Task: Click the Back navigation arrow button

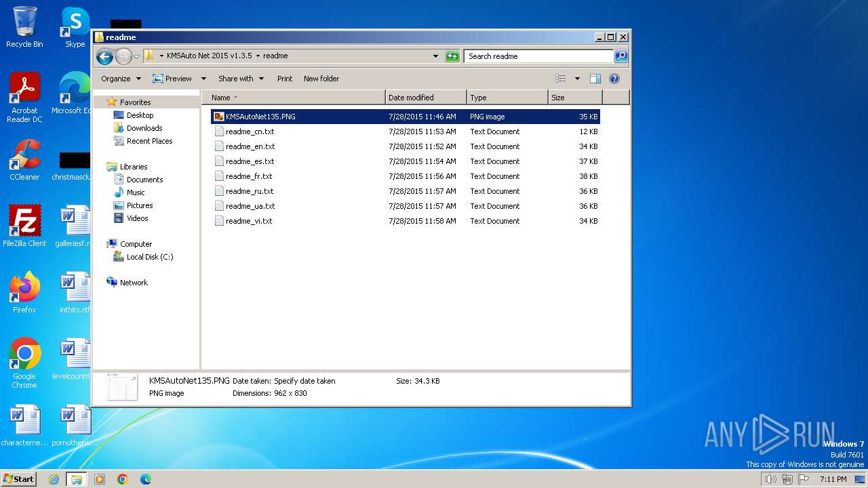Action: pyautogui.click(x=104, y=56)
